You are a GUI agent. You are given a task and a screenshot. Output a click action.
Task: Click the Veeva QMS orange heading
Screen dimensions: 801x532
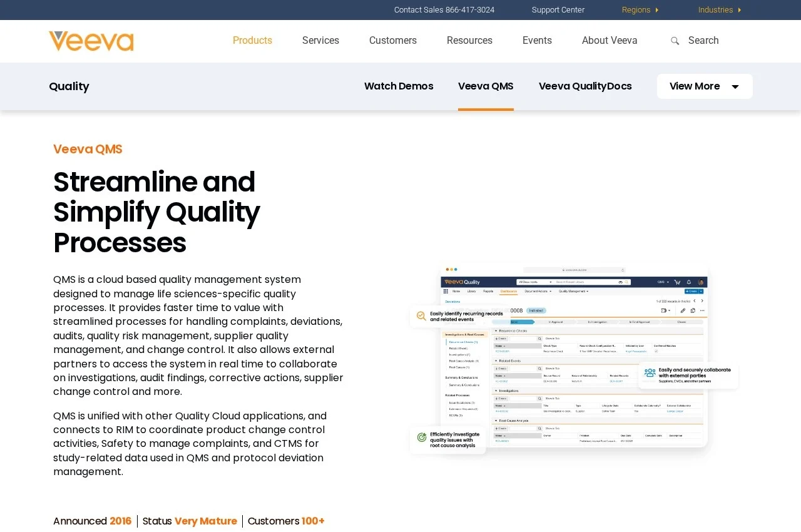(x=88, y=149)
